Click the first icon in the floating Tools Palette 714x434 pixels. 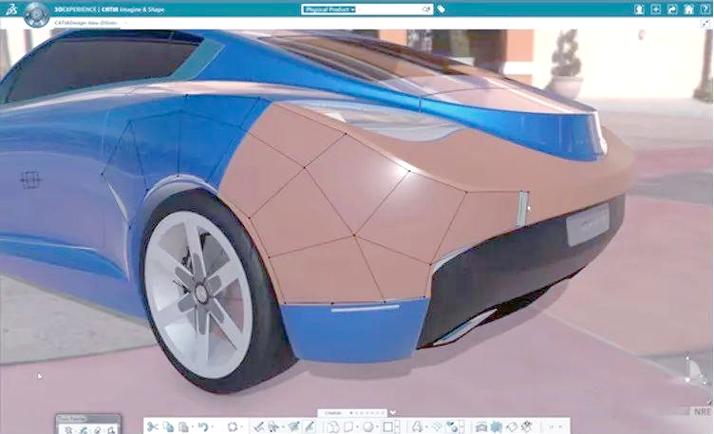[x=68, y=429]
